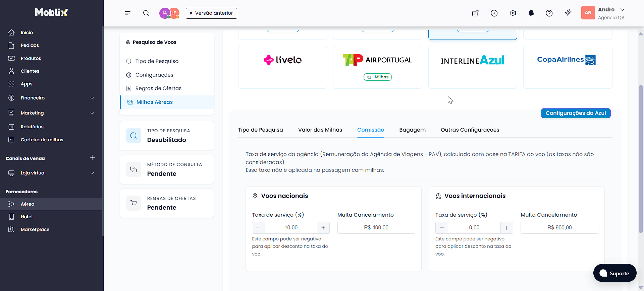This screenshot has height=291, width=644.
Task: Click the AN profile avatar
Action: (588, 13)
